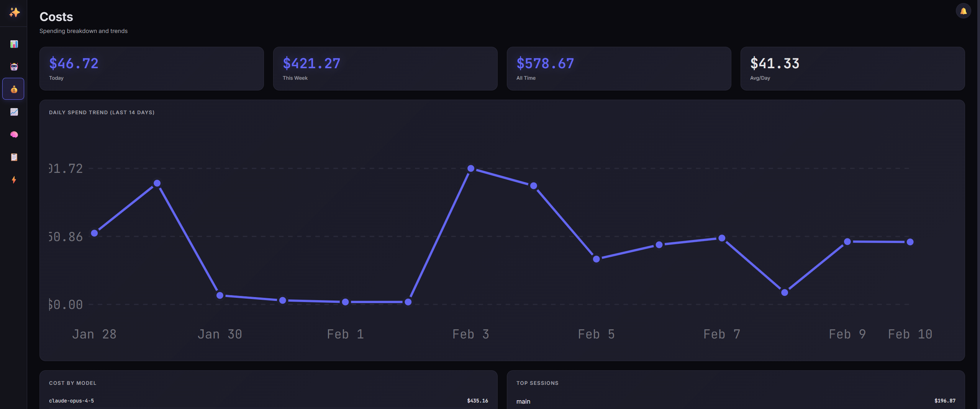Click the Jan 28 data point
Screen dimensions: 980x409
[x=94, y=233]
